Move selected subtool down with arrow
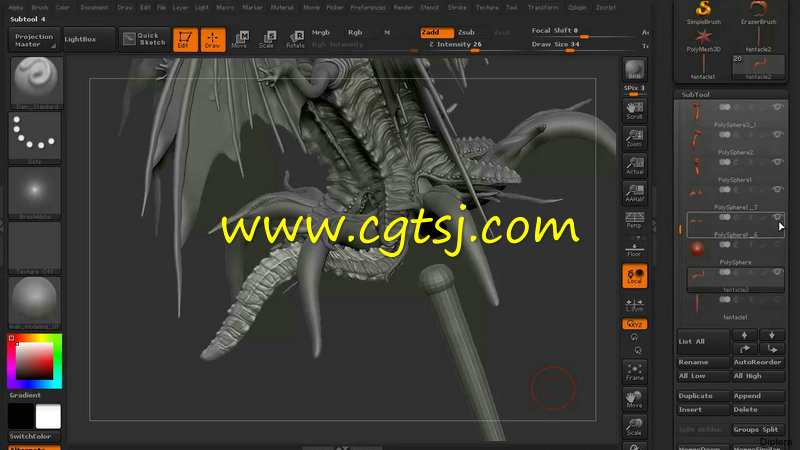This screenshot has height=450, width=800. (x=771, y=335)
